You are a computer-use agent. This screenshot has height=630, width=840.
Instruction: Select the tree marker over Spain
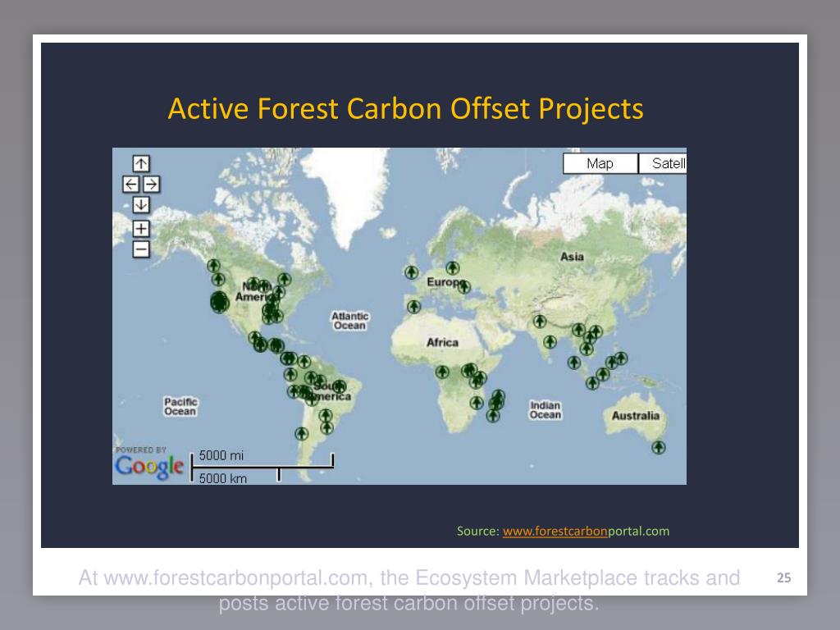413,307
